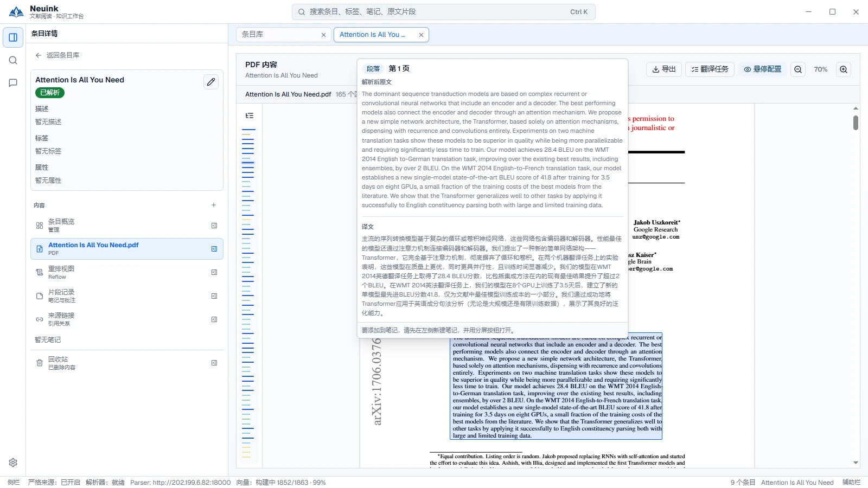Open 翻译任务 translation tasks
868x488 pixels.
[710, 69]
